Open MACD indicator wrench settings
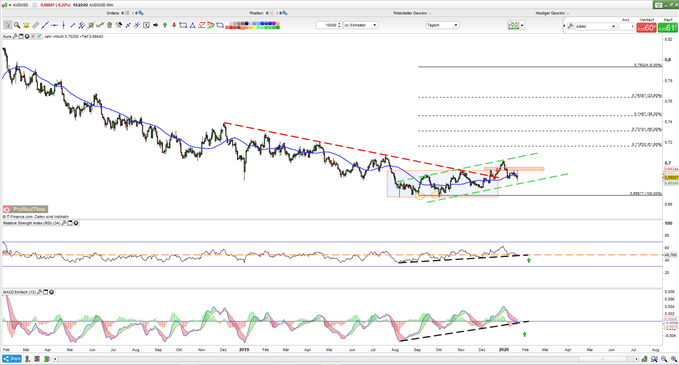This screenshot has width=679, height=365. (39, 292)
